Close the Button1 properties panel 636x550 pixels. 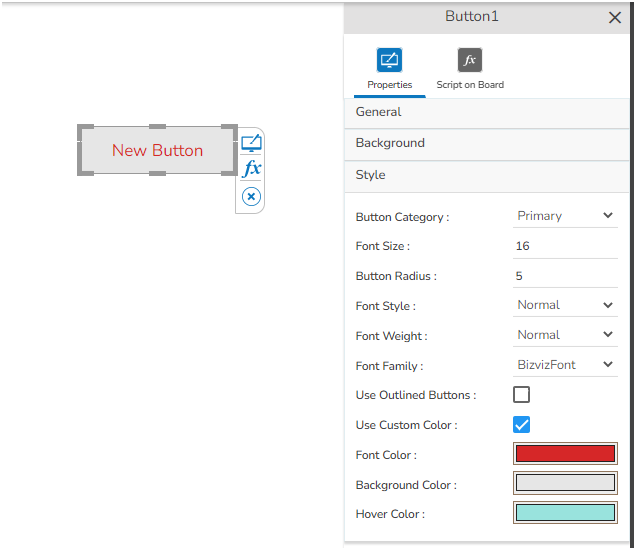(x=615, y=17)
